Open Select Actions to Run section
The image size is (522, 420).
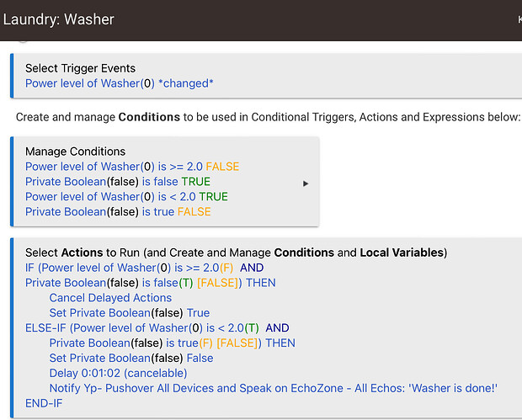point(236,253)
